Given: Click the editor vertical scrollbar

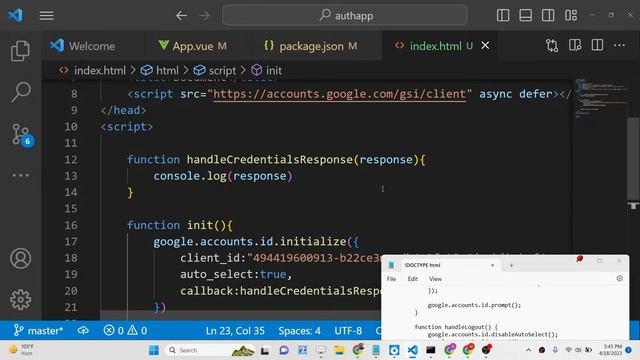Looking at the screenshot, I should coord(633,159).
